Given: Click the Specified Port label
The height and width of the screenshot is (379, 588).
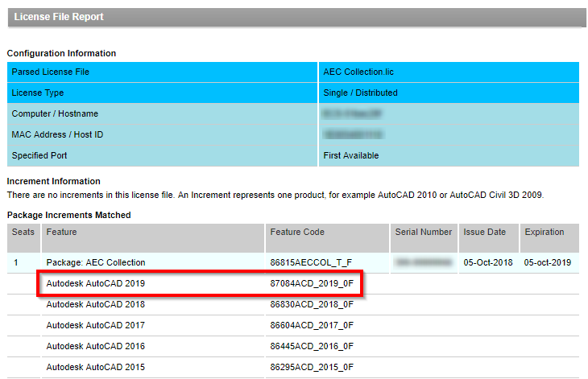Looking at the screenshot, I should [x=39, y=155].
